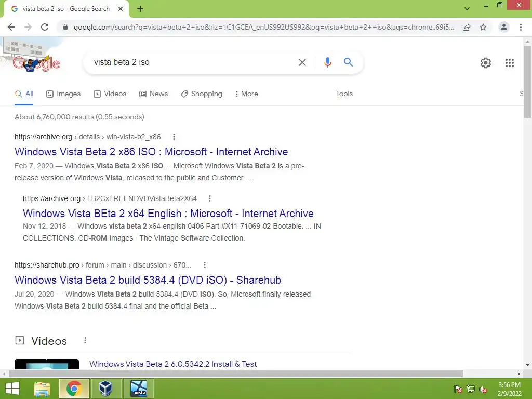
Task: Open File Explorer from the taskbar
Action: [x=42, y=389]
